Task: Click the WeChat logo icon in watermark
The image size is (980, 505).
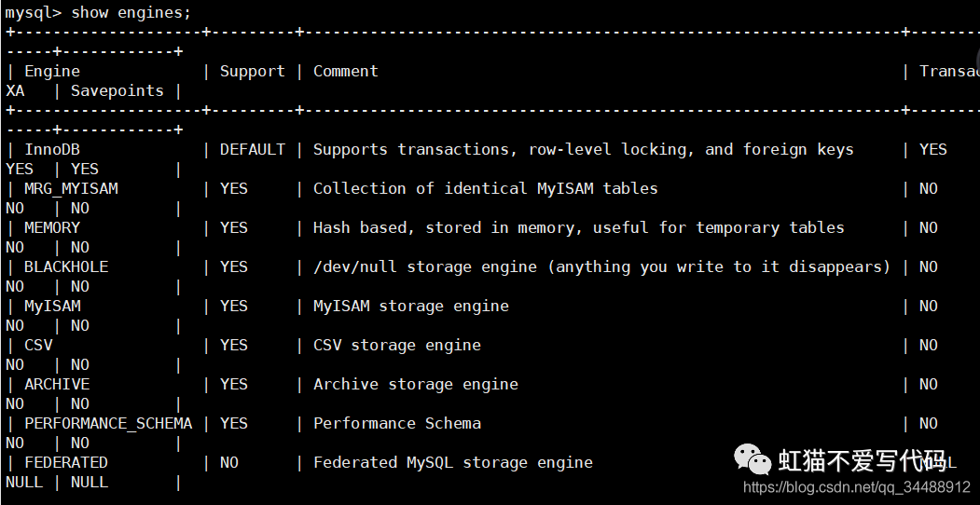Action: [752, 459]
